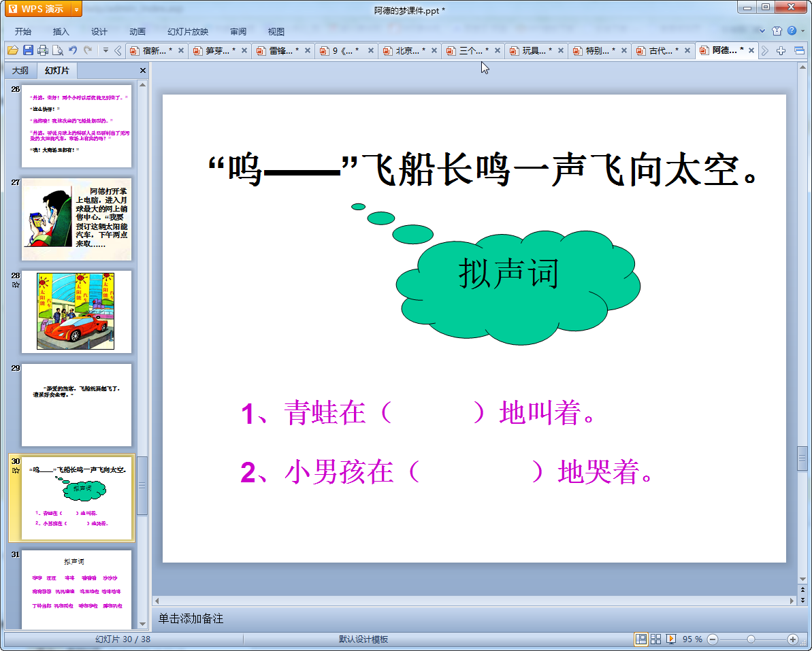
Task: Adjust the zoom slider handle
Action: click(751, 639)
